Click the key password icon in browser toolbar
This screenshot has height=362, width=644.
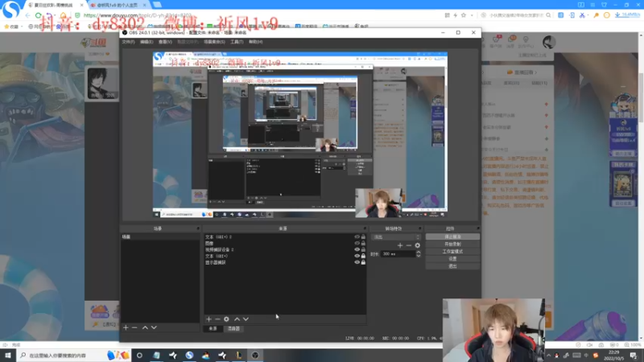click(596, 15)
